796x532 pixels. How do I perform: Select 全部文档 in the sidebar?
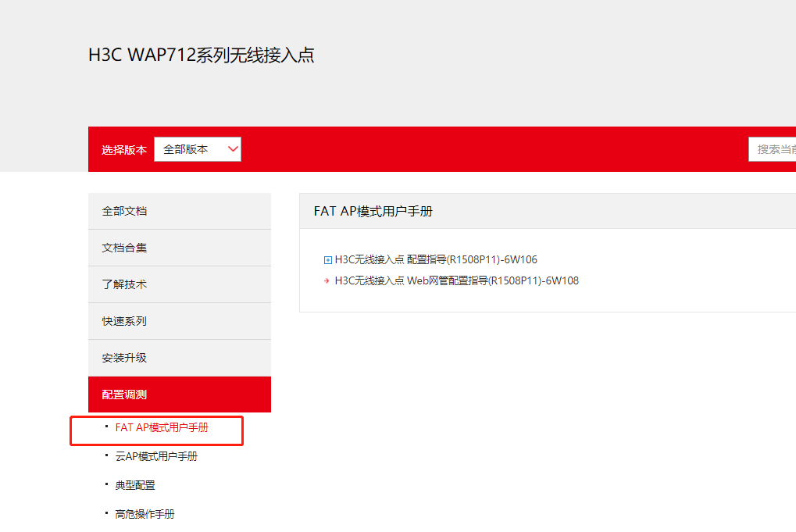[180, 211]
